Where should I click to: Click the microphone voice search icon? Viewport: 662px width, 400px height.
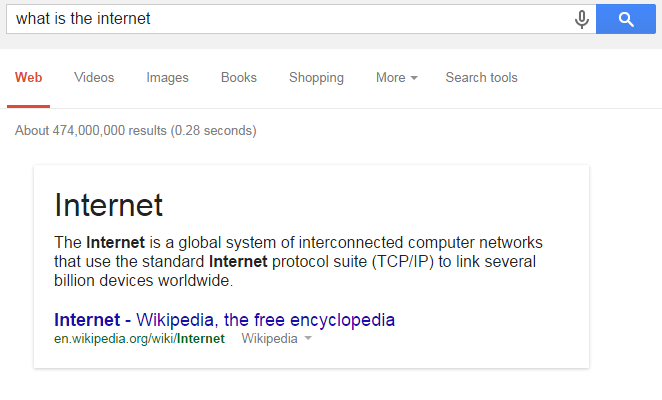pyautogui.click(x=581, y=19)
